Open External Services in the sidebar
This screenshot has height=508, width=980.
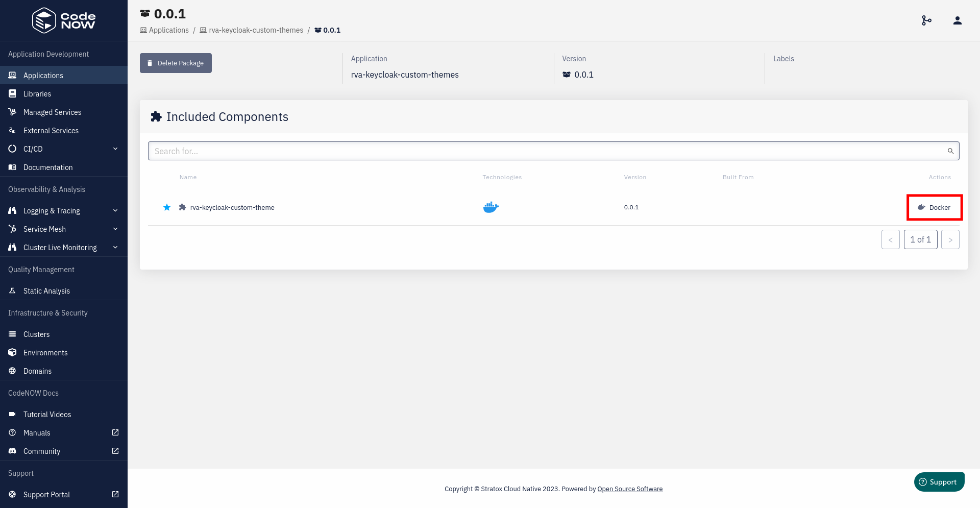[x=64, y=130]
